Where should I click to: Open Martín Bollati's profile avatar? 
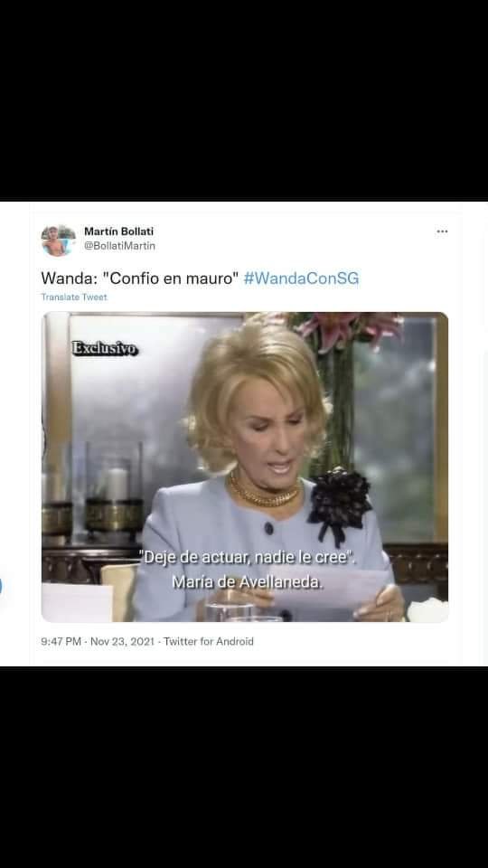pyautogui.click(x=58, y=241)
